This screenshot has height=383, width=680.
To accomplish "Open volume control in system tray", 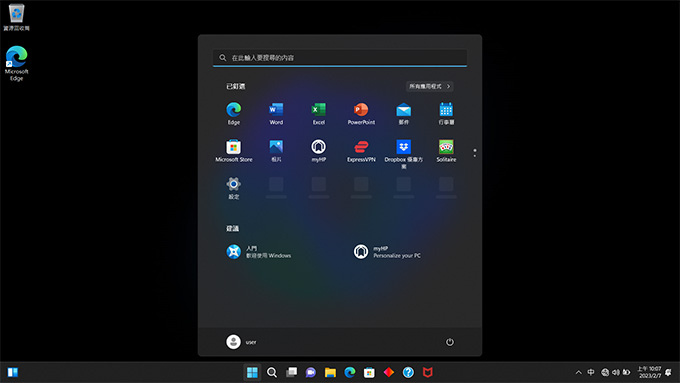I will point(615,372).
